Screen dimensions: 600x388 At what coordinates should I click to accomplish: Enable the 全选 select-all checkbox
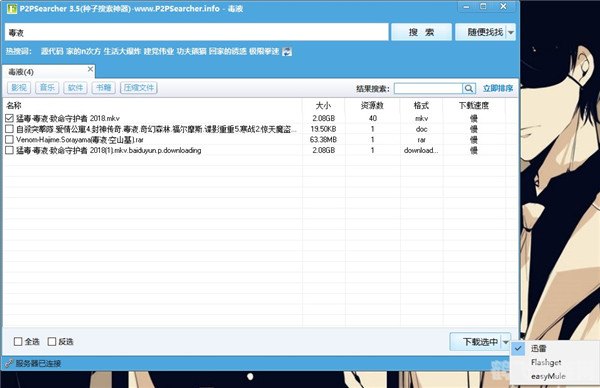[18, 341]
